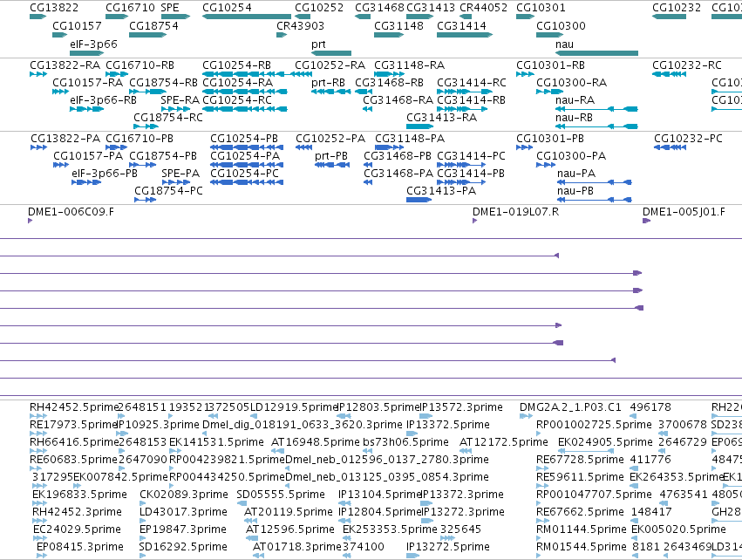Select transcript nau-RA
The image size is (742, 560).
tap(575, 100)
